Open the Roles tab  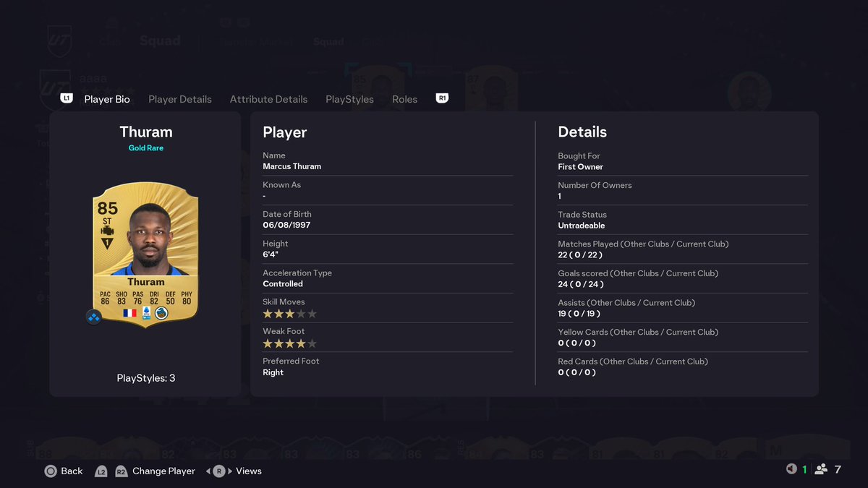pos(404,99)
